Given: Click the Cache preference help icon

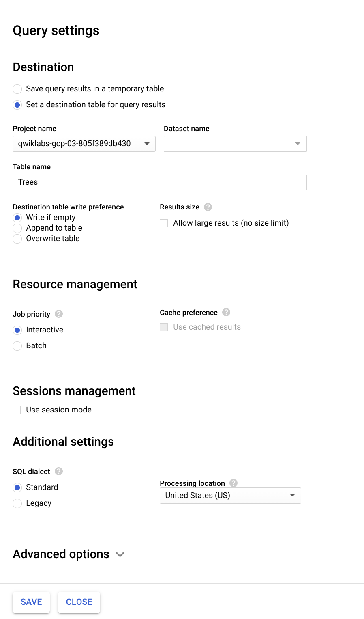Looking at the screenshot, I should coord(227,312).
